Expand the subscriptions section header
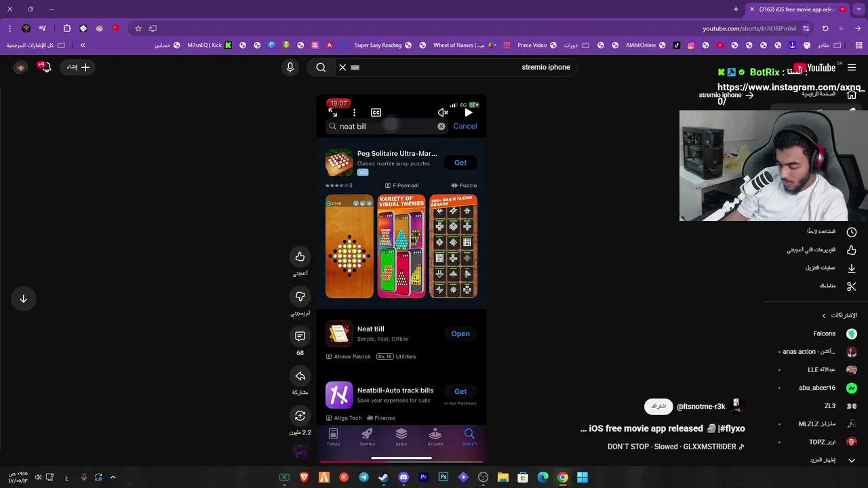The height and width of the screenshot is (488, 868). click(x=840, y=315)
